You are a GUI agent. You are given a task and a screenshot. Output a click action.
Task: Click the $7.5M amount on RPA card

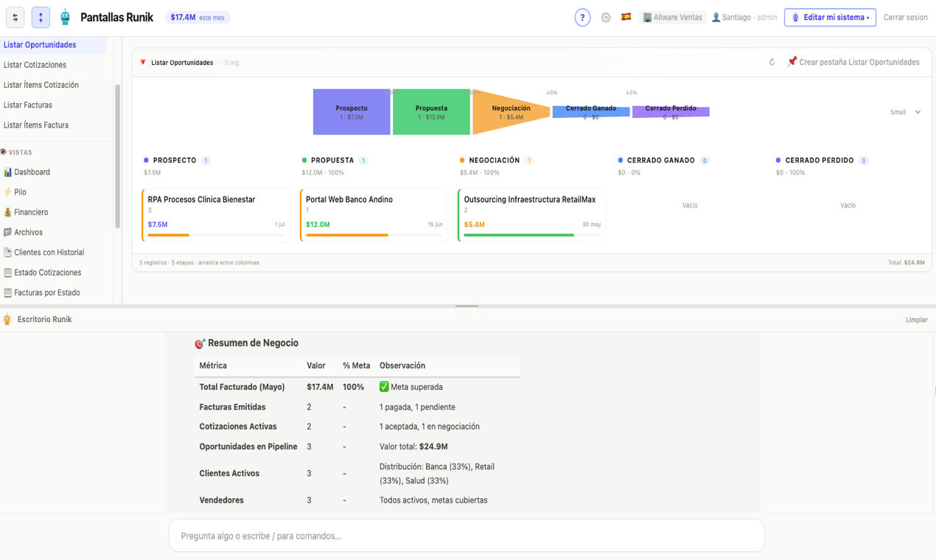click(158, 225)
